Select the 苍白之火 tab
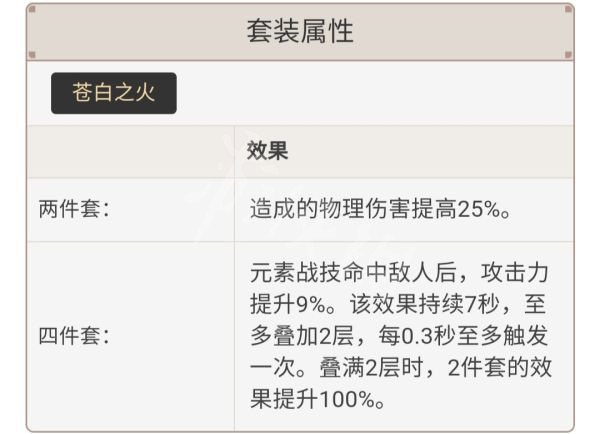 113,93
